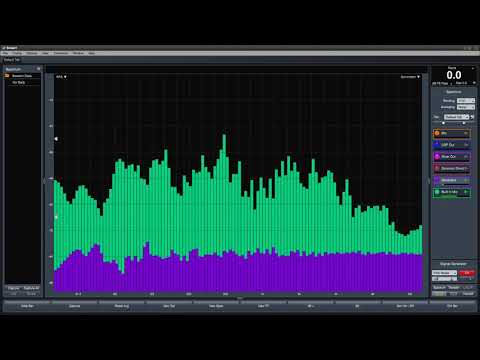Toggle the DSP Out engine run button
The height and width of the screenshot is (360, 480).
pyautogui.click(x=466, y=145)
